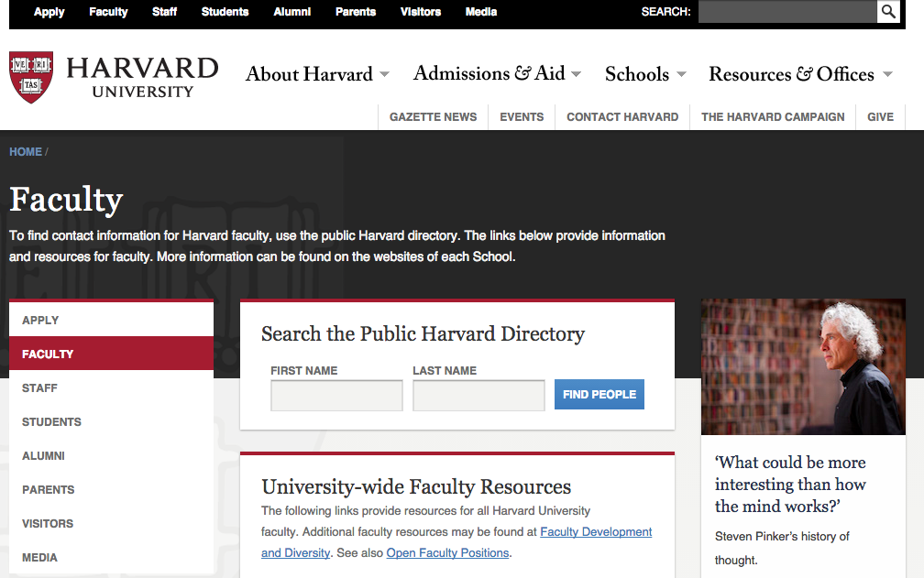The height and width of the screenshot is (578, 924).
Task: Open the Admissions & Aid dropdown
Action: [497, 74]
